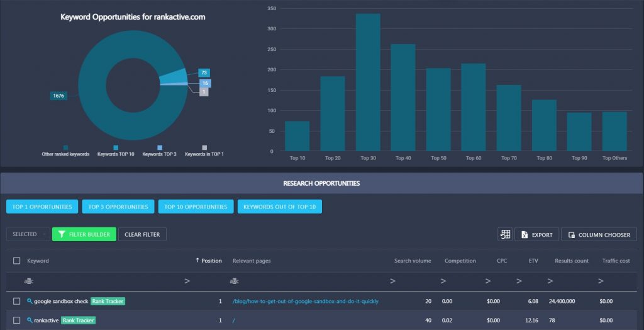
Task: Click the 12.16 ETV cell
Action: click(532, 320)
